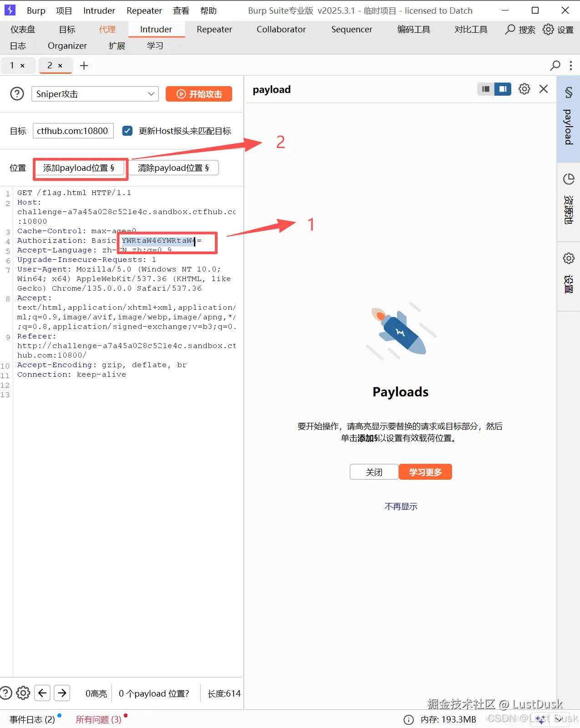Click inside the Authorization header value
The image size is (580, 728).
[161, 241]
